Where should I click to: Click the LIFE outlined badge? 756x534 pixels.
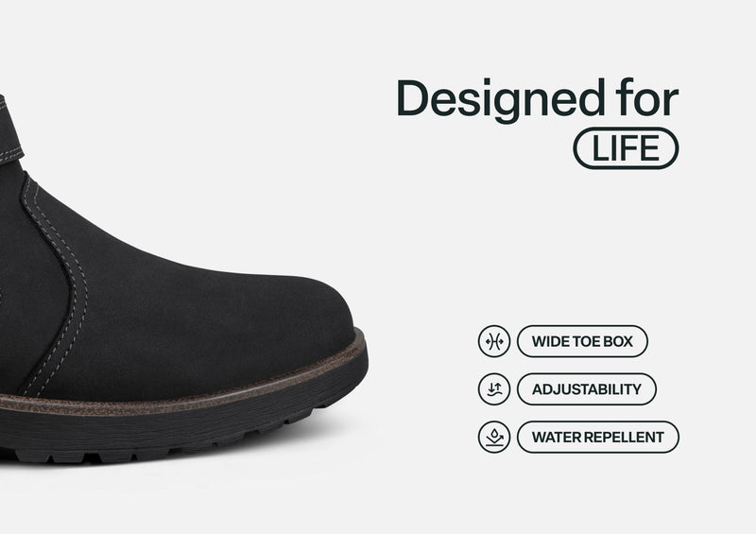tap(626, 148)
